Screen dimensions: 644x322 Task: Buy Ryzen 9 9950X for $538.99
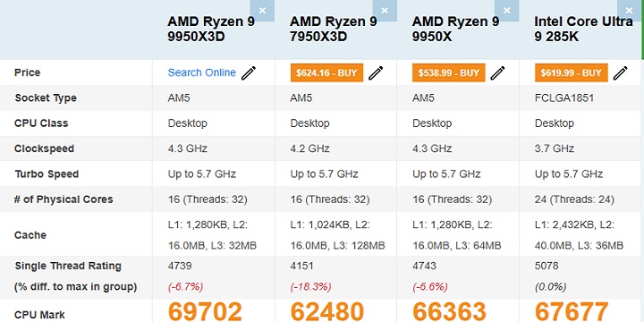449,72
